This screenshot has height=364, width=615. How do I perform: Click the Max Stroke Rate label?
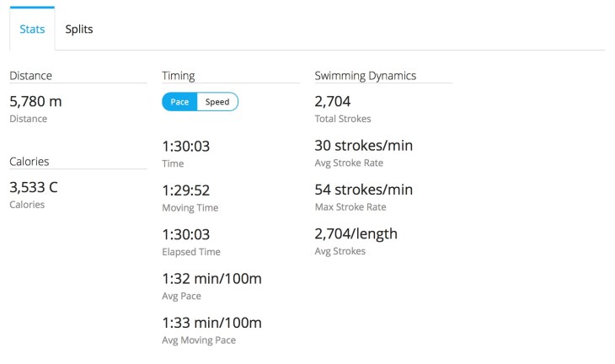pos(350,207)
